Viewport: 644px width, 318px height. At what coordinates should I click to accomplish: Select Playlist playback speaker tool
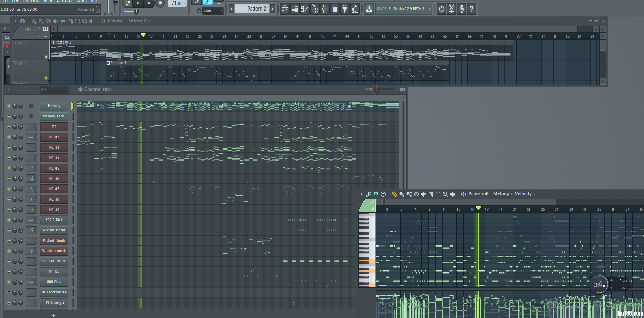point(92,21)
